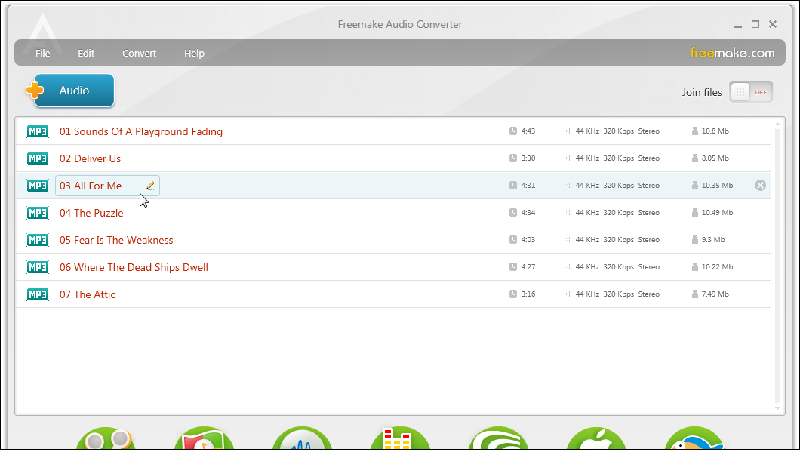The width and height of the screenshot is (800, 450).
Task: Click audio settings of Deliver Us
Action: 612,158
